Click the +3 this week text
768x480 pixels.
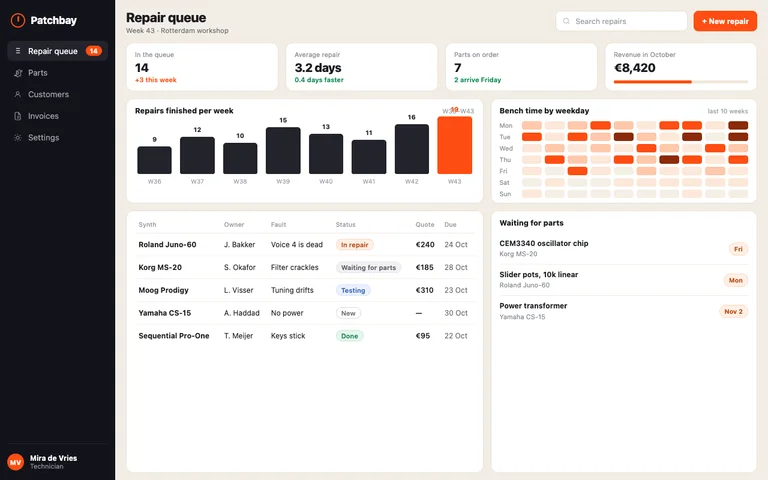coord(156,80)
